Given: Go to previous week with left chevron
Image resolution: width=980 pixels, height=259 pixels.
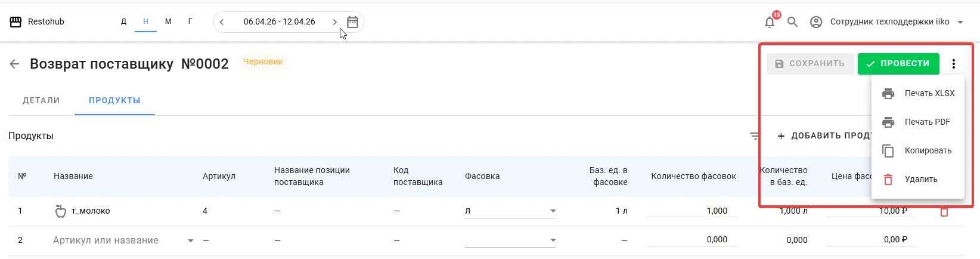Looking at the screenshot, I should click(222, 22).
